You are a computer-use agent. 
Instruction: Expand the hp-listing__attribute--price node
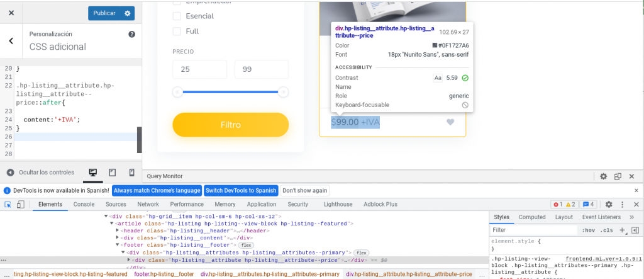[128, 260]
